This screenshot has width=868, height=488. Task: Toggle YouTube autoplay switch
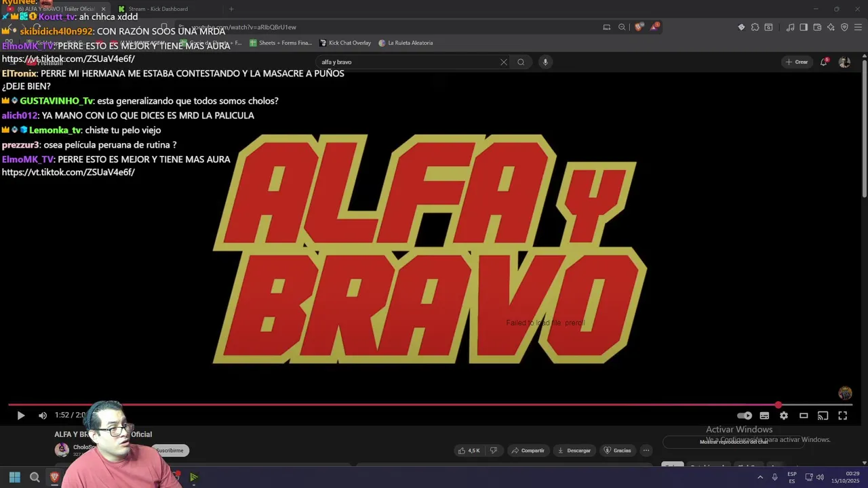click(745, 415)
